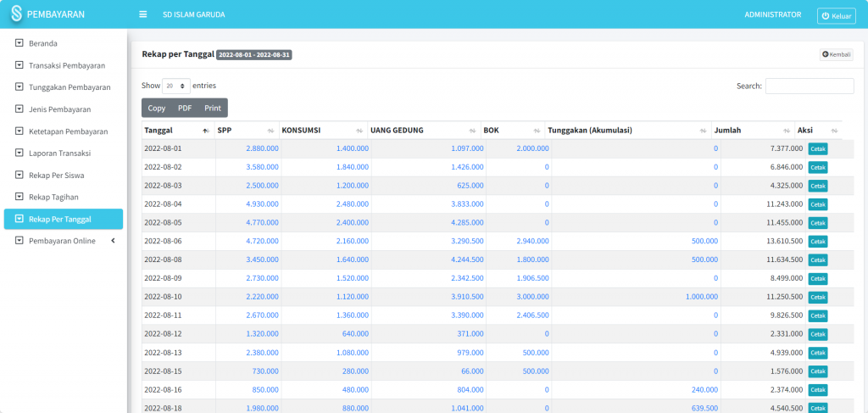Open SPP value 4.770.000 link
This screenshot has height=413, width=868.
263,222
